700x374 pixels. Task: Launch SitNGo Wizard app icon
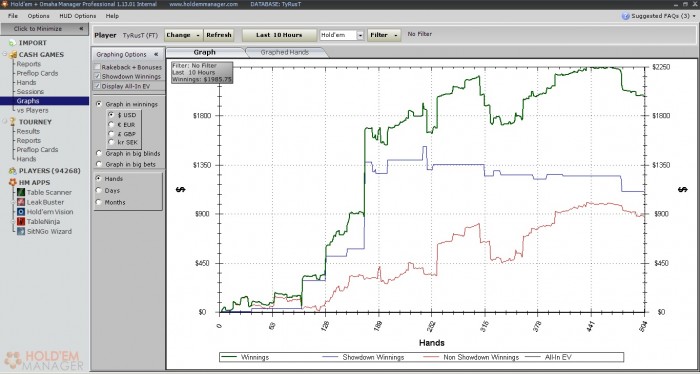(x=21, y=231)
